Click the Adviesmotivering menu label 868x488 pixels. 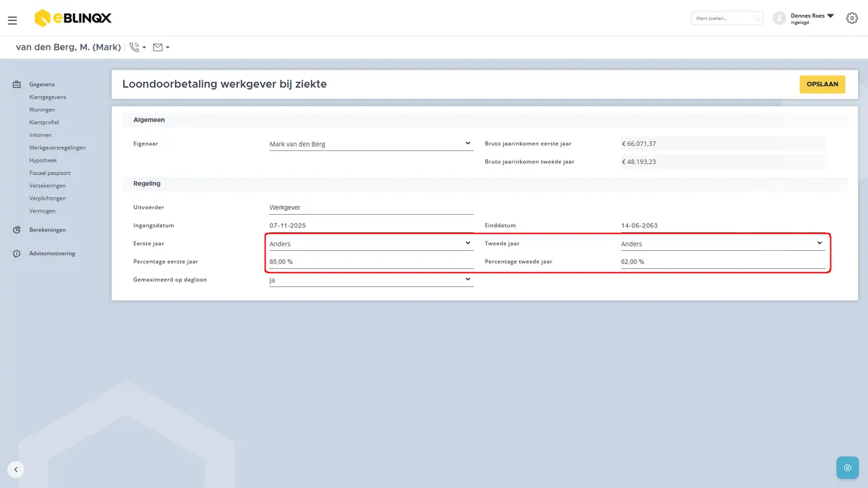[x=52, y=254]
